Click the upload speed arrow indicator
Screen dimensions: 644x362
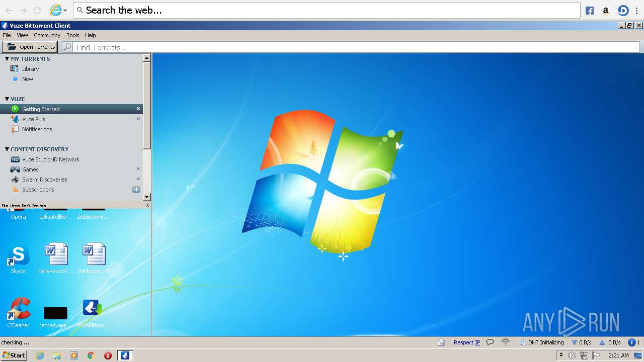pos(602,342)
